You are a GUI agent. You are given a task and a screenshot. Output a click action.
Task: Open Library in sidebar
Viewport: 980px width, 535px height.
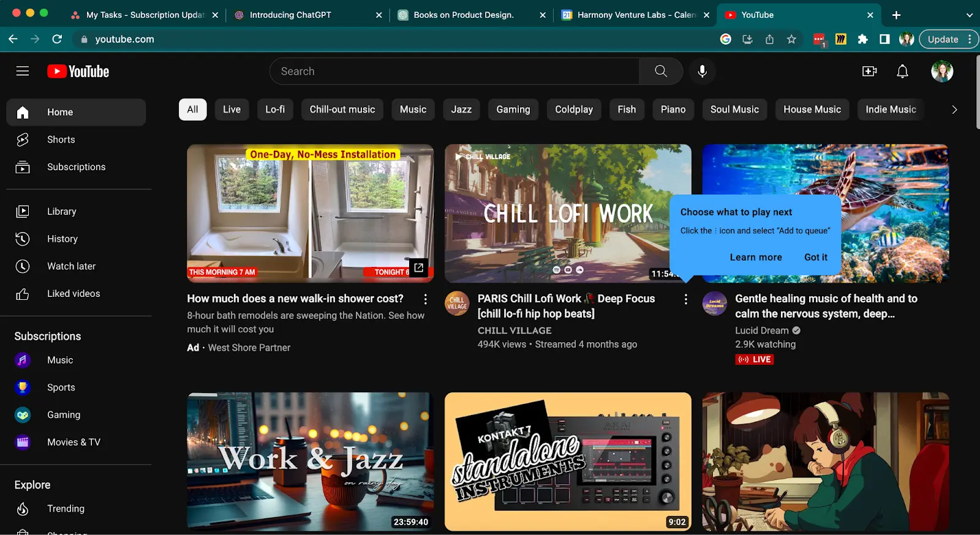pos(76,211)
